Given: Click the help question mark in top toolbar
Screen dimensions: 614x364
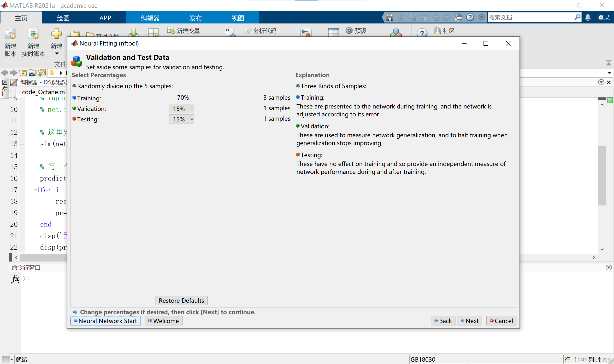Looking at the screenshot, I should pos(470,17).
